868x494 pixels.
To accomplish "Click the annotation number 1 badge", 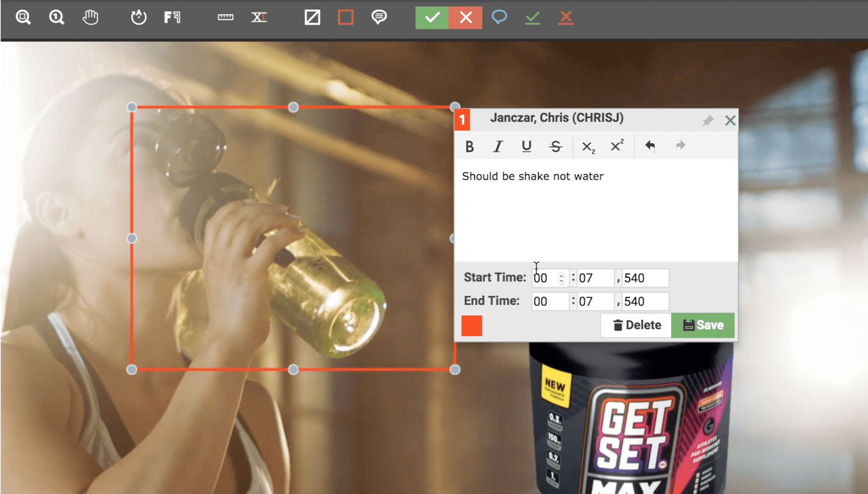I will pyautogui.click(x=462, y=120).
